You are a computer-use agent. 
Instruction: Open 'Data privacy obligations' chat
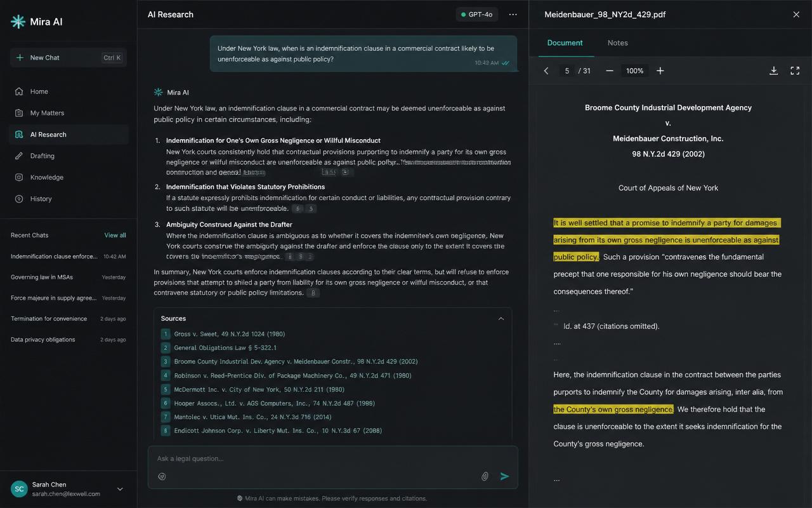point(69,340)
